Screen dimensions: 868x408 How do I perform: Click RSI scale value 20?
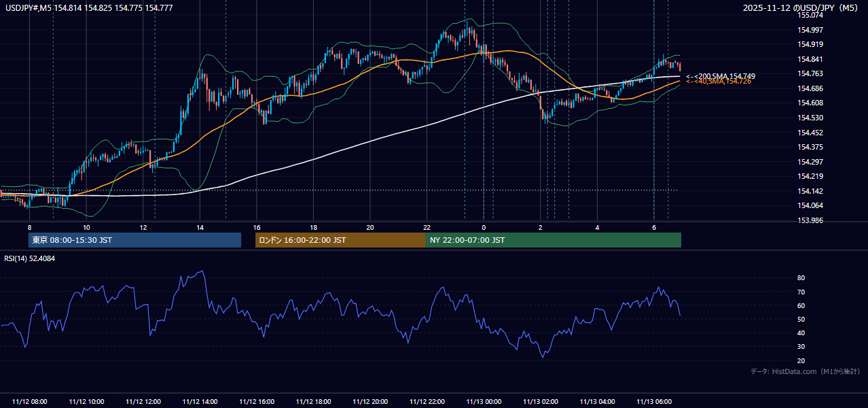coord(801,360)
